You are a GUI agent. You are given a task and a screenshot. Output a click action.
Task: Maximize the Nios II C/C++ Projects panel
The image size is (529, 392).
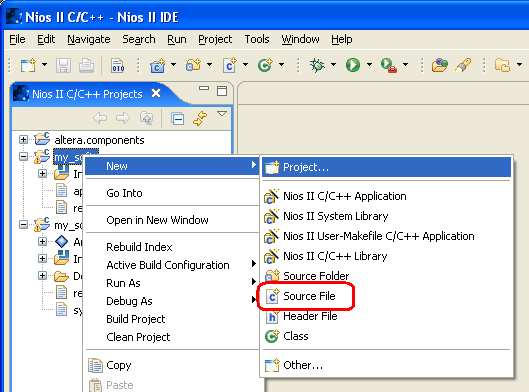[222, 90]
